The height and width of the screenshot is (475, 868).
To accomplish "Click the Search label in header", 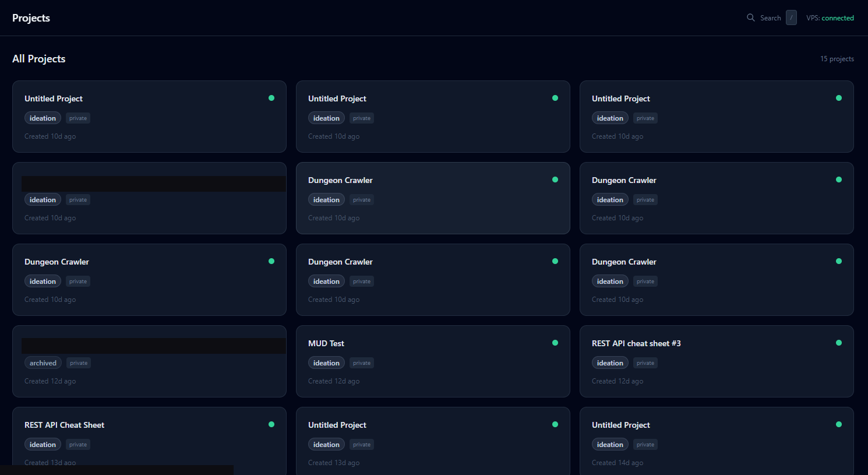I will tap(770, 18).
